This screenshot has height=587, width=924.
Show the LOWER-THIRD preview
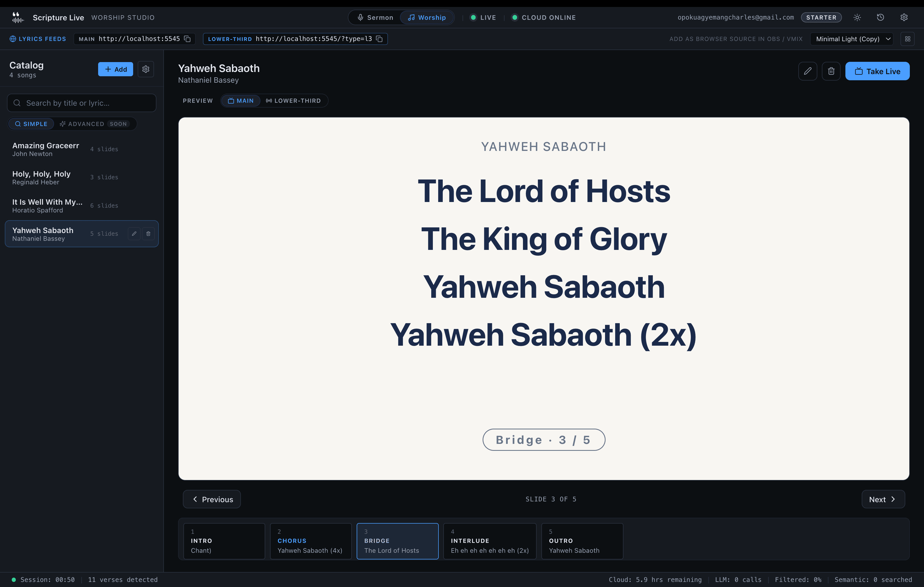pyautogui.click(x=294, y=101)
